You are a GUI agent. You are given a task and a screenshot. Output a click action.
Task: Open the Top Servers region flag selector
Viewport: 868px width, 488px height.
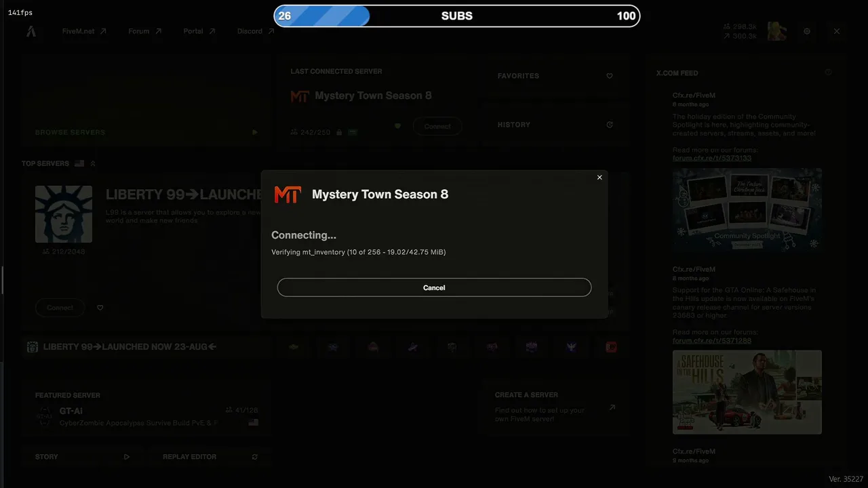click(x=79, y=163)
